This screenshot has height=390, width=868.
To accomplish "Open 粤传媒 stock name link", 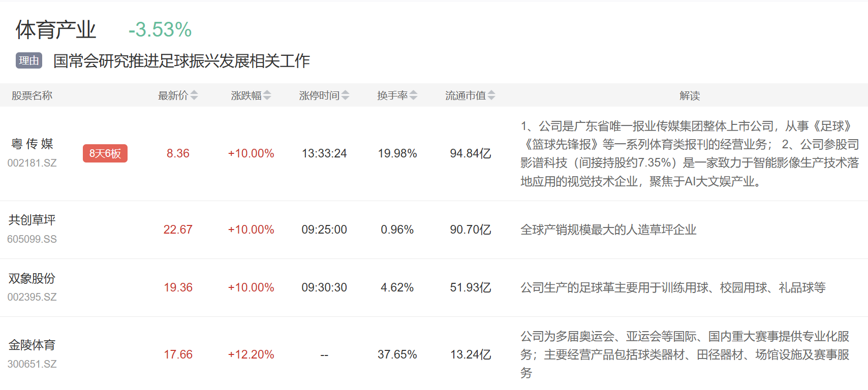I will point(32,144).
